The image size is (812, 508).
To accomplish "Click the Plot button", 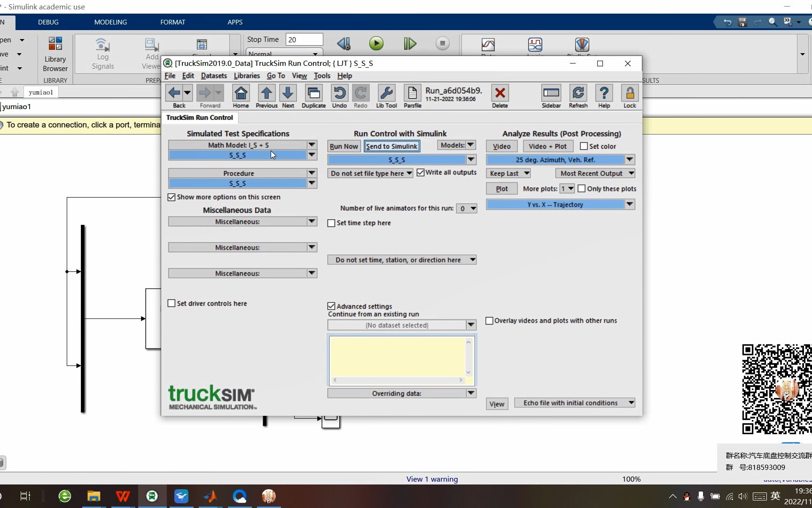I will pos(501,189).
